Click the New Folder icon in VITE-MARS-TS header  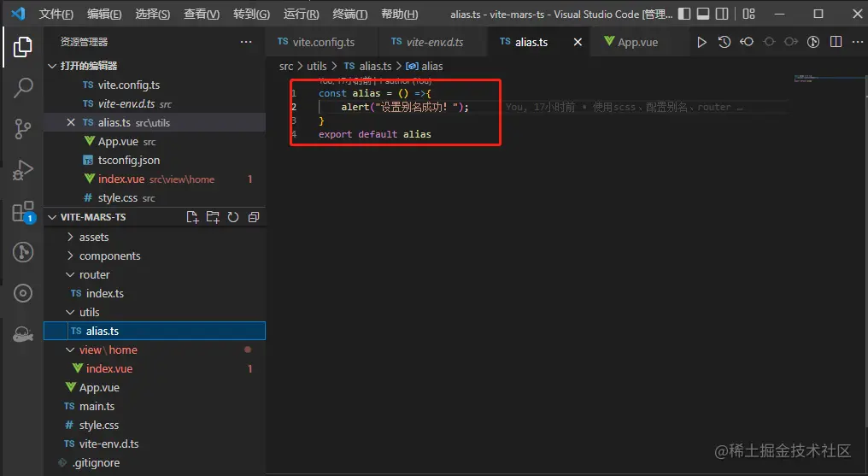tap(213, 217)
